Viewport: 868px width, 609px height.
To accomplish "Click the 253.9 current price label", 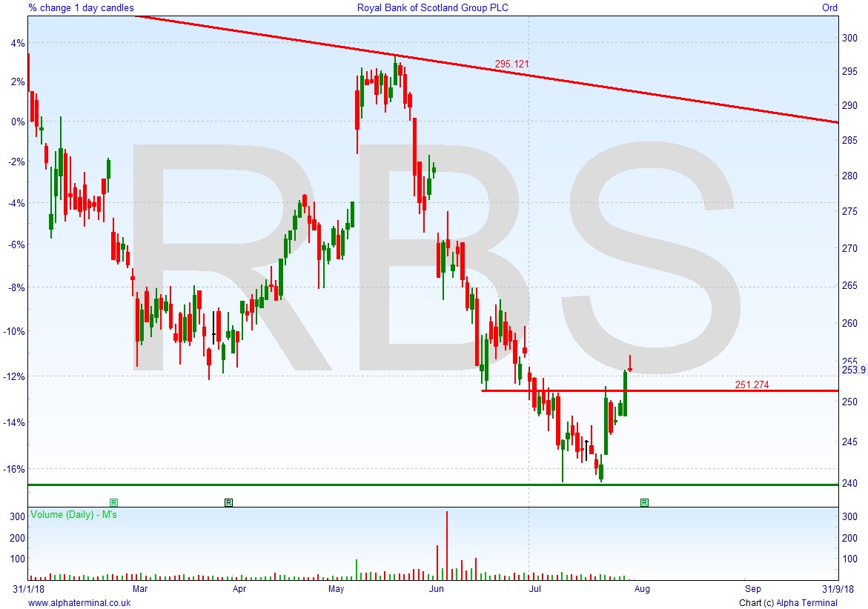I will pos(854,370).
